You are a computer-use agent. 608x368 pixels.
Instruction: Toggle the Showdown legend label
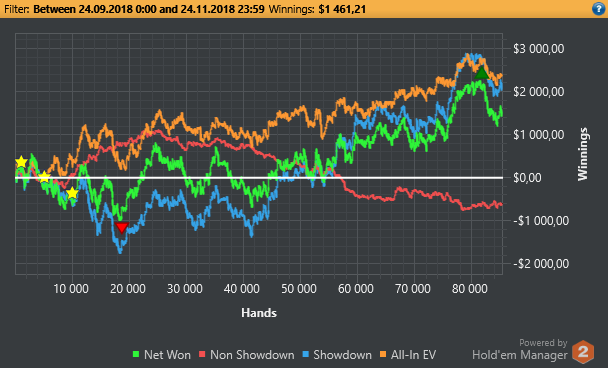(x=342, y=355)
